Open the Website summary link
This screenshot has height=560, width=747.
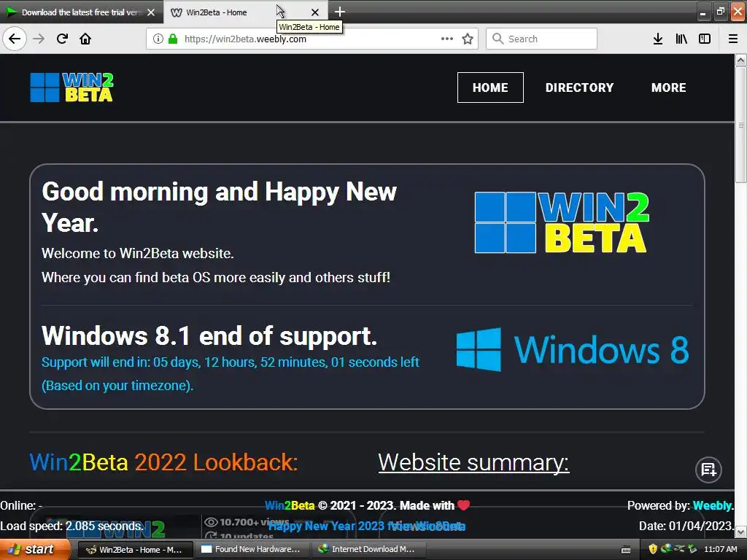(473, 462)
